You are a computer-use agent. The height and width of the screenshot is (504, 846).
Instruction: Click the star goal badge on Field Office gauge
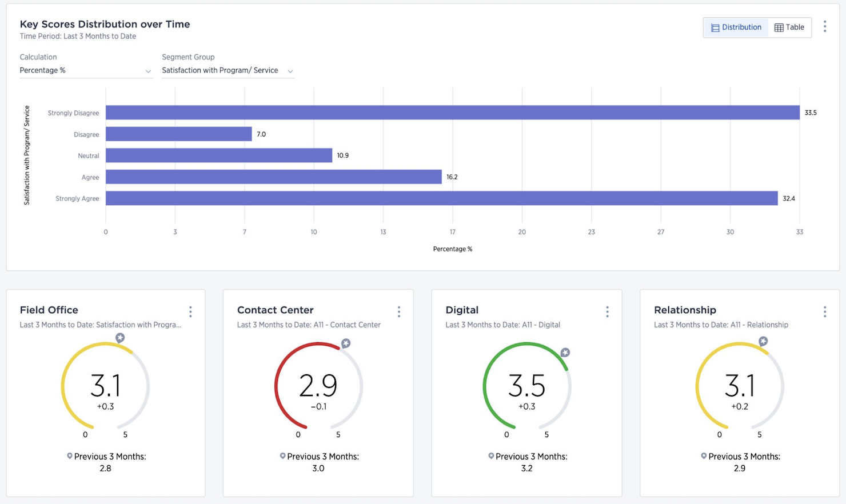tap(120, 338)
